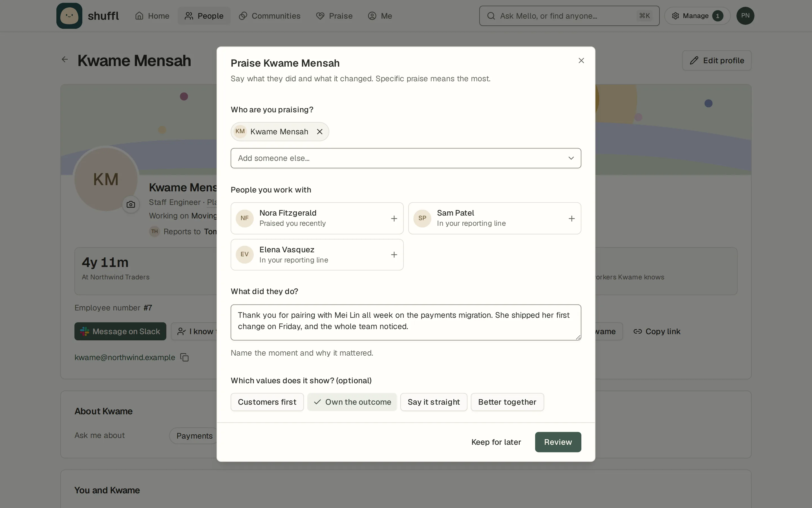The image size is (812, 508).
Task: Click Edit profile button
Action: point(716,60)
